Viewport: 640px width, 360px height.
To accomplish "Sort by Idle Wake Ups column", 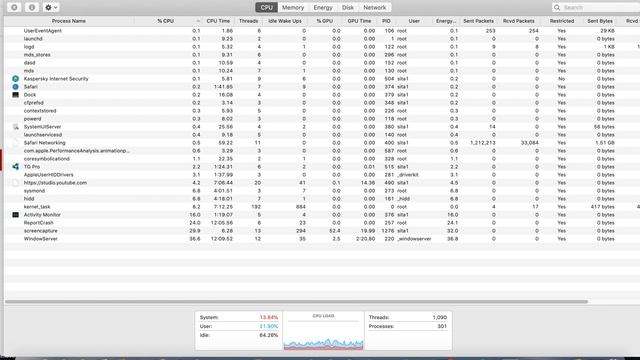I will click(x=284, y=21).
